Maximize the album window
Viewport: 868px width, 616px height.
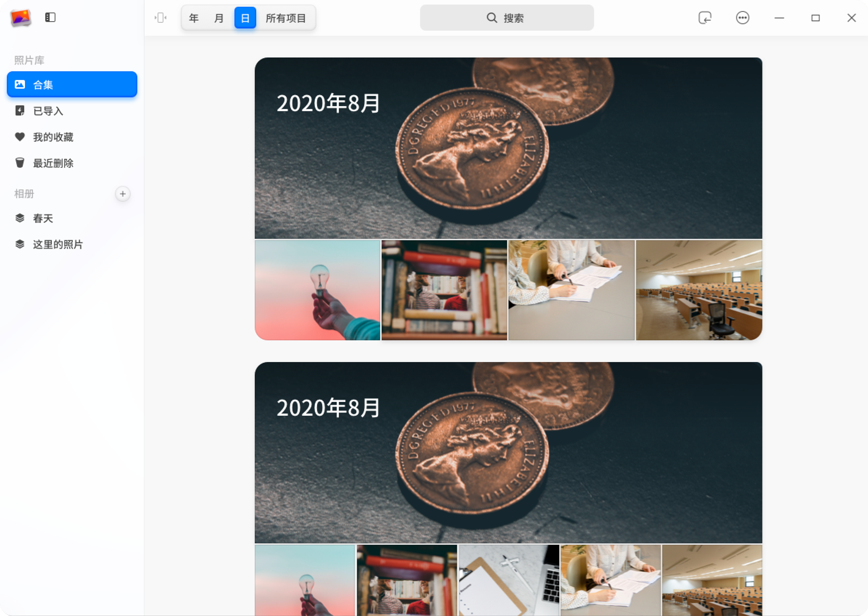pos(815,18)
